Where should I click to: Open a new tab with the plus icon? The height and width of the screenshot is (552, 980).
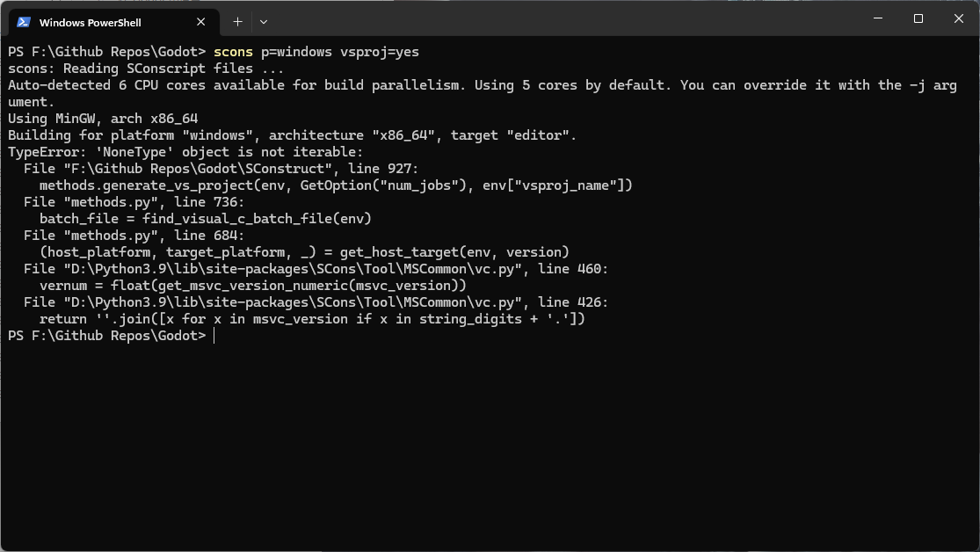tap(237, 22)
